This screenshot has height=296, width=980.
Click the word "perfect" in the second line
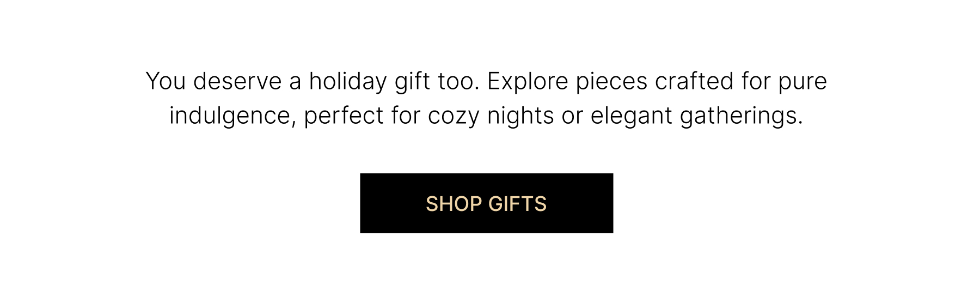pos(344,117)
